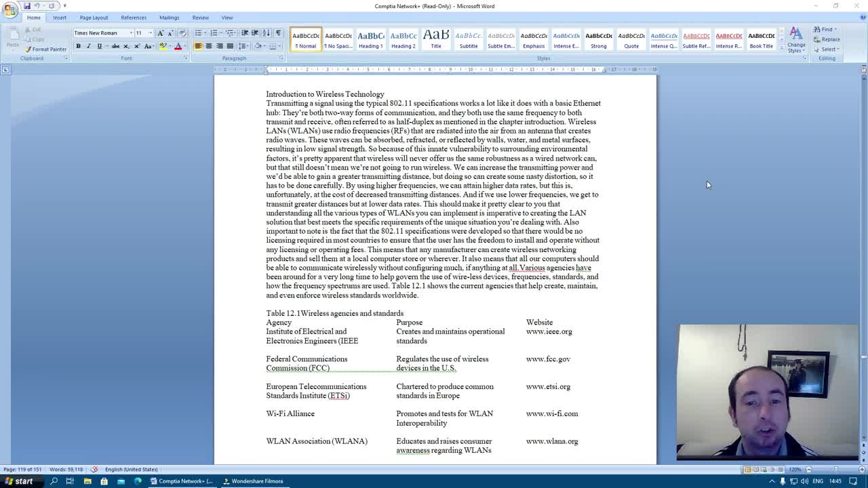Open line spacing options dropdown
This screenshot has width=868, height=488.
click(245, 46)
